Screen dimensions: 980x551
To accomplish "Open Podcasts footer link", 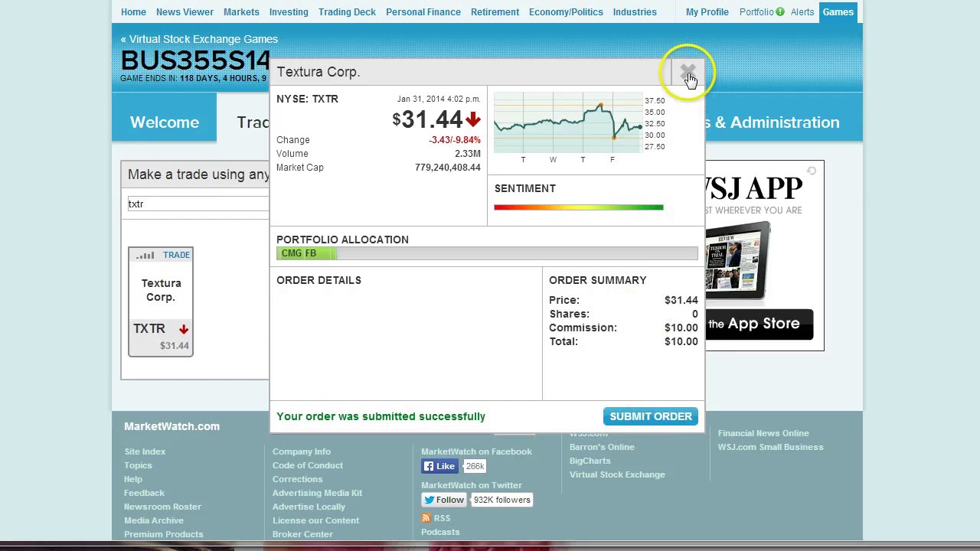I will pos(440,532).
